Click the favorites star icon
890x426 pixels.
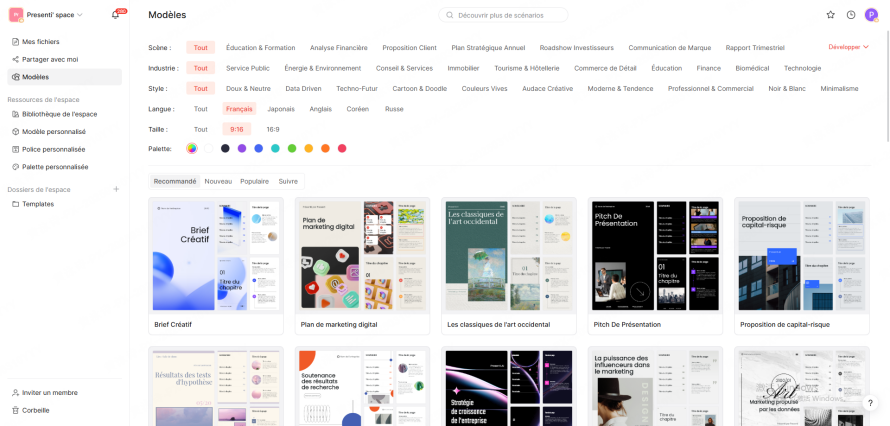point(830,15)
